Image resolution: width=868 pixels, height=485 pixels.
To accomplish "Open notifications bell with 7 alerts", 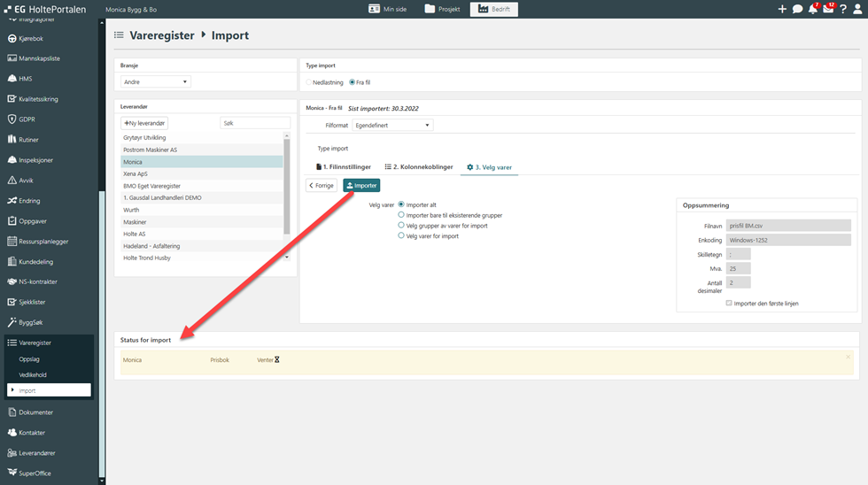I will point(812,9).
